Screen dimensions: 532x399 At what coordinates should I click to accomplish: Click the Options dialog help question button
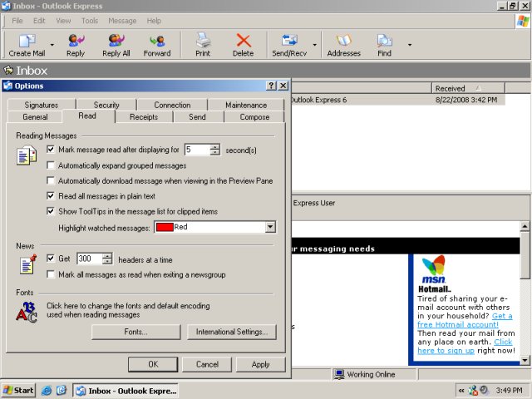[x=271, y=86]
